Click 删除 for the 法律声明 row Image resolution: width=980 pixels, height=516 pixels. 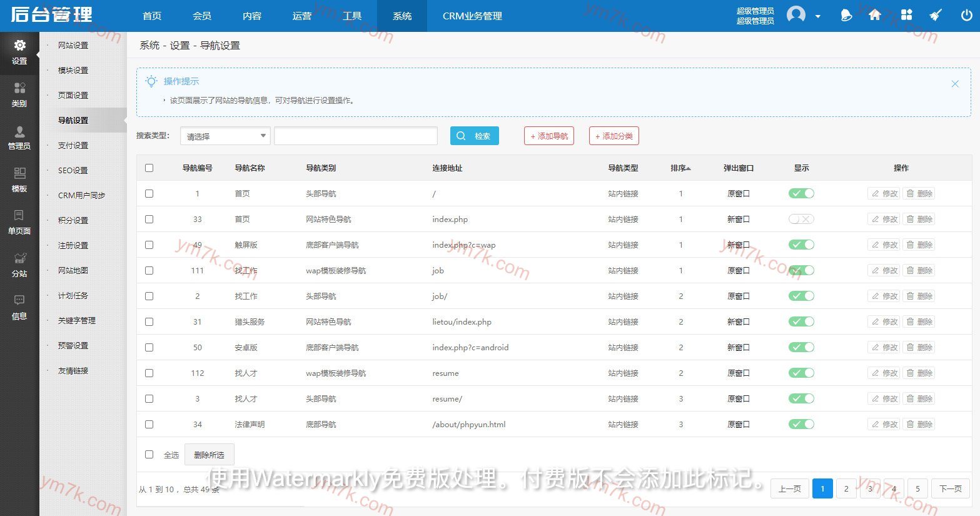pyautogui.click(x=919, y=424)
